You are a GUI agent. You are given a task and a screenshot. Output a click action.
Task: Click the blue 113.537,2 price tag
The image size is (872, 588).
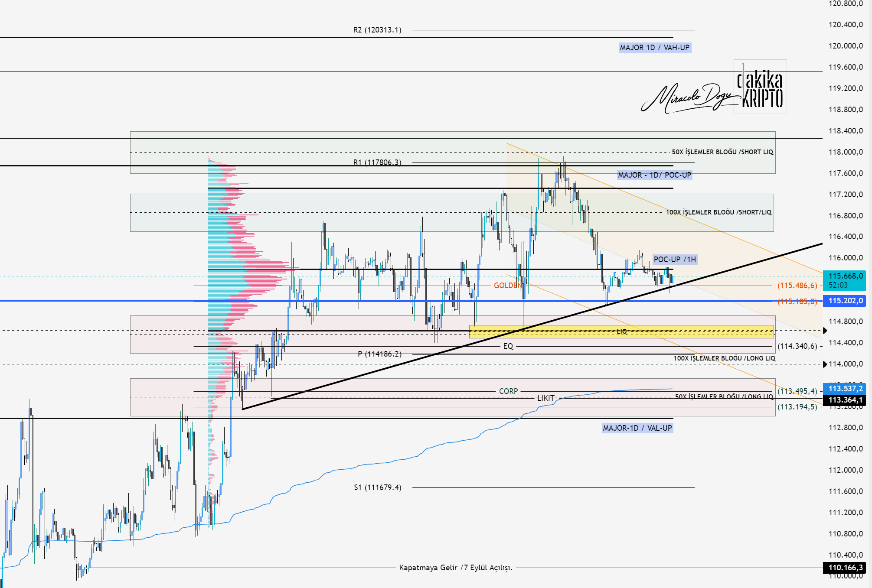pos(845,389)
